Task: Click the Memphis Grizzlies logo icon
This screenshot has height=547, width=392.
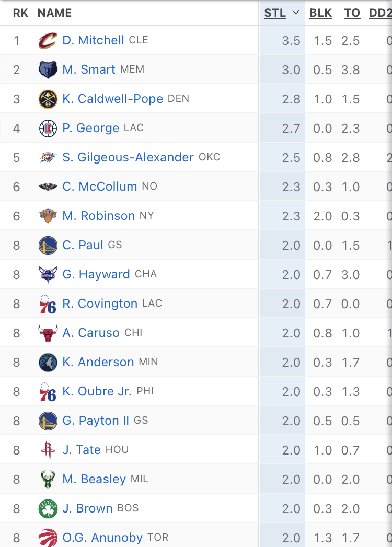Action: click(x=48, y=69)
